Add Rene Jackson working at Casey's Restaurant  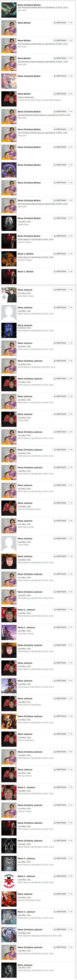pyautogui.click(x=60, y=734)
